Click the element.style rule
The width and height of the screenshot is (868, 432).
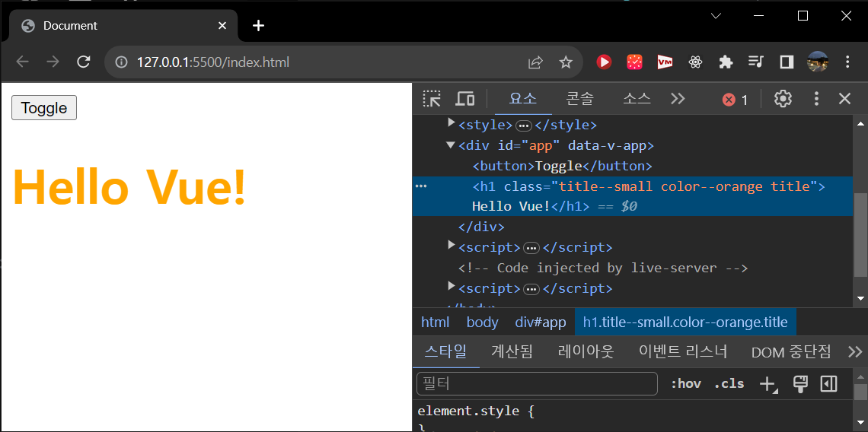[x=476, y=411]
